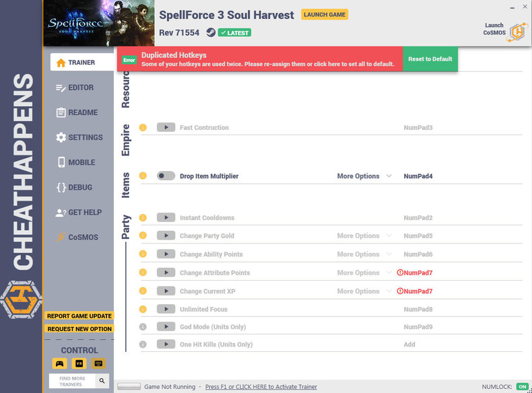Expand More Options for Change Party Gold
532x393 pixels.
[364, 236]
